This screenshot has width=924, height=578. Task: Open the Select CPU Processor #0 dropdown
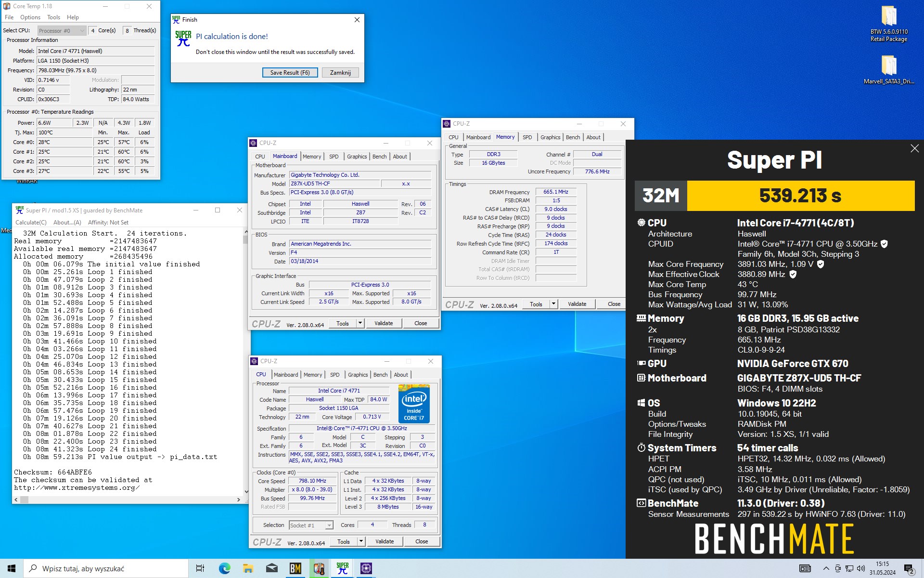click(62, 30)
